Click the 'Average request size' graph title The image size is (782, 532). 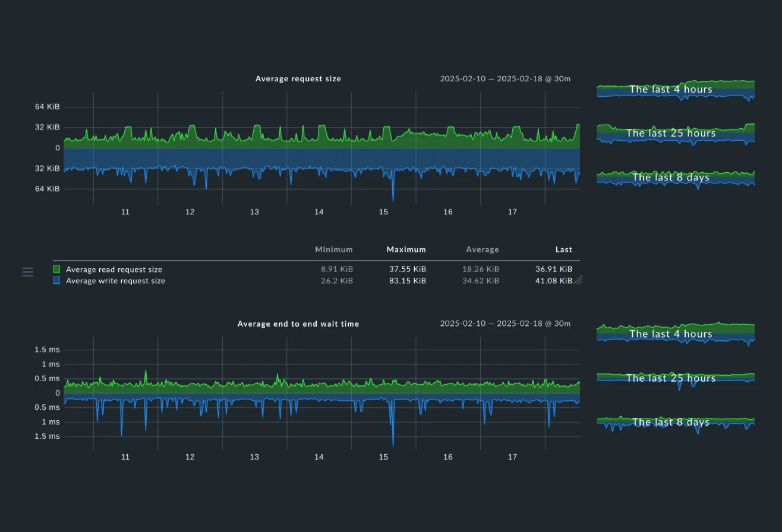tap(298, 79)
